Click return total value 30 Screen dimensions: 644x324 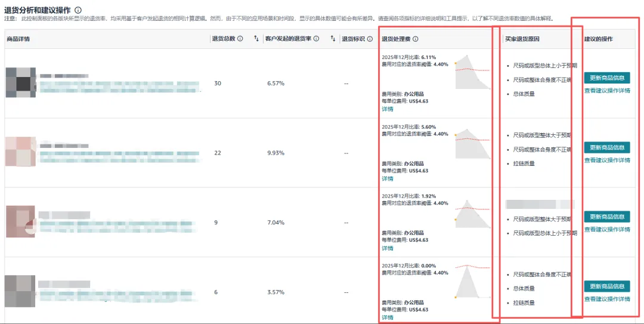coord(217,83)
